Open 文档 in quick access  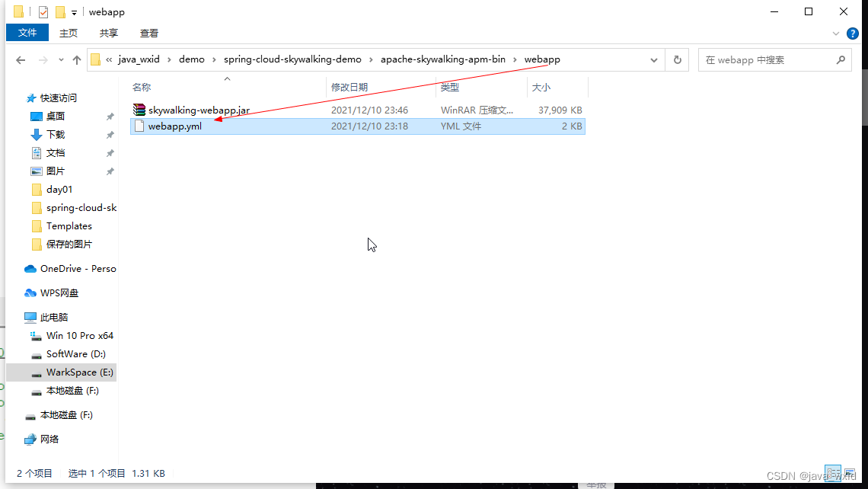(56, 153)
